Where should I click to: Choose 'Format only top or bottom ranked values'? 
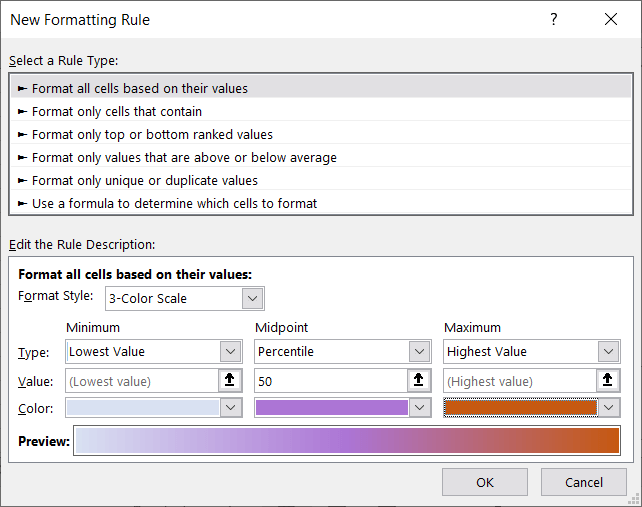[x=152, y=134]
